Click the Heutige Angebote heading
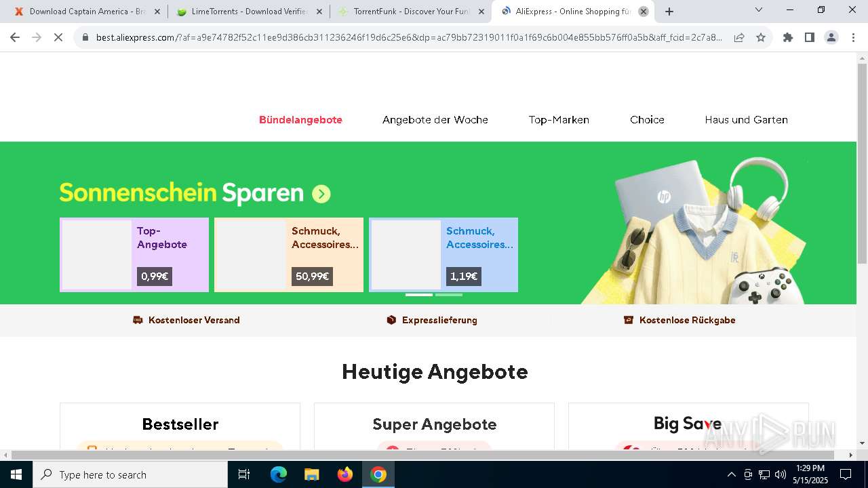Image resolution: width=868 pixels, height=488 pixels. click(435, 371)
